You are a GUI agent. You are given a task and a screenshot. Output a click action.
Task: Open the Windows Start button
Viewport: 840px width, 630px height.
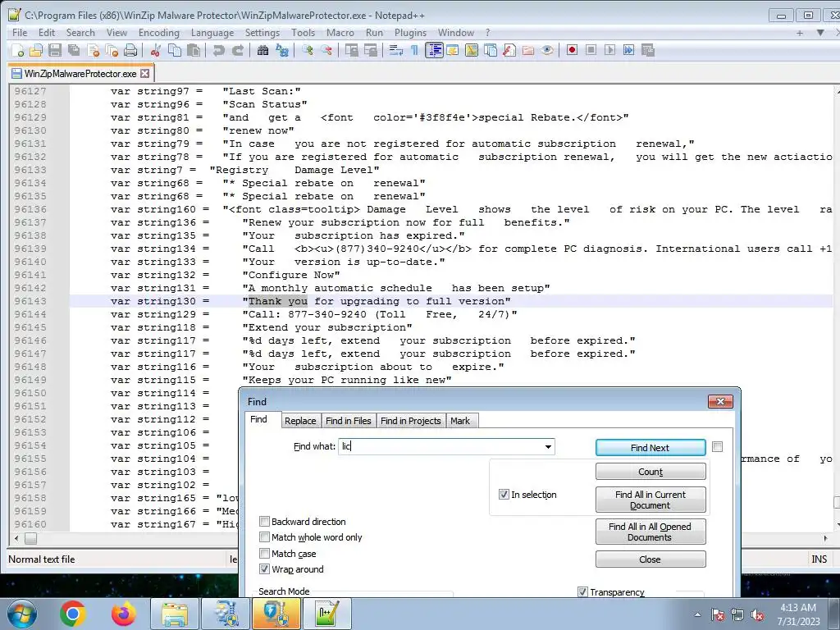point(21,614)
